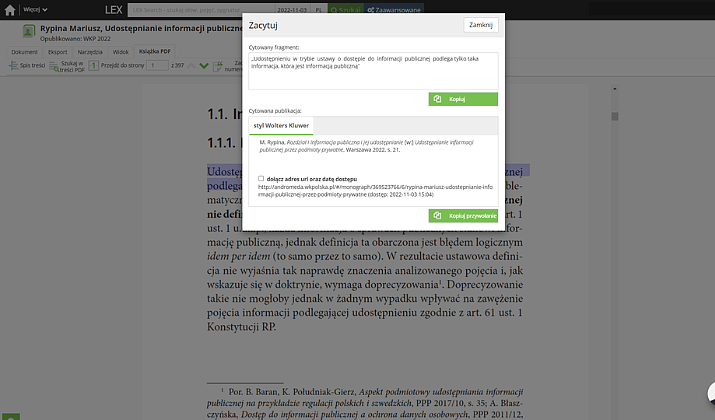Open the Eksport menu tab
The width and height of the screenshot is (715, 420).
57,50
